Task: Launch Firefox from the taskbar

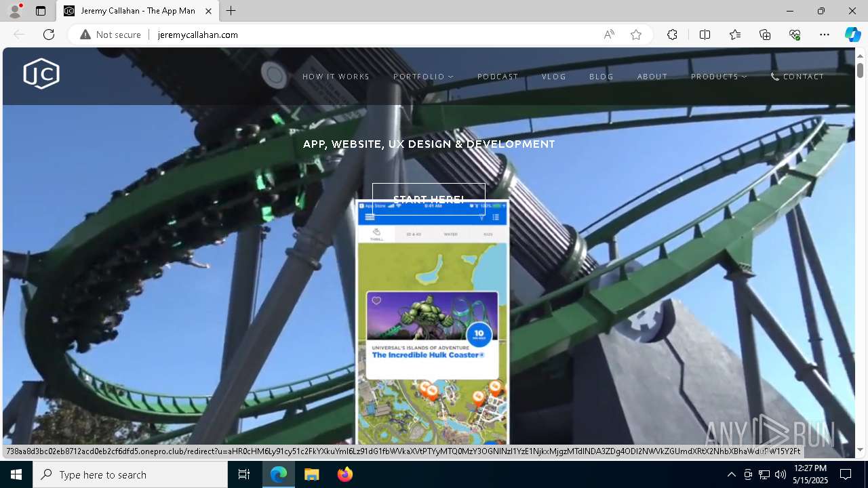Action: (344, 474)
